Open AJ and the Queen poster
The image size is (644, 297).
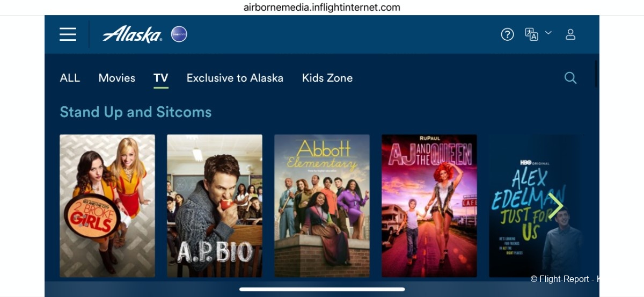[429, 206]
